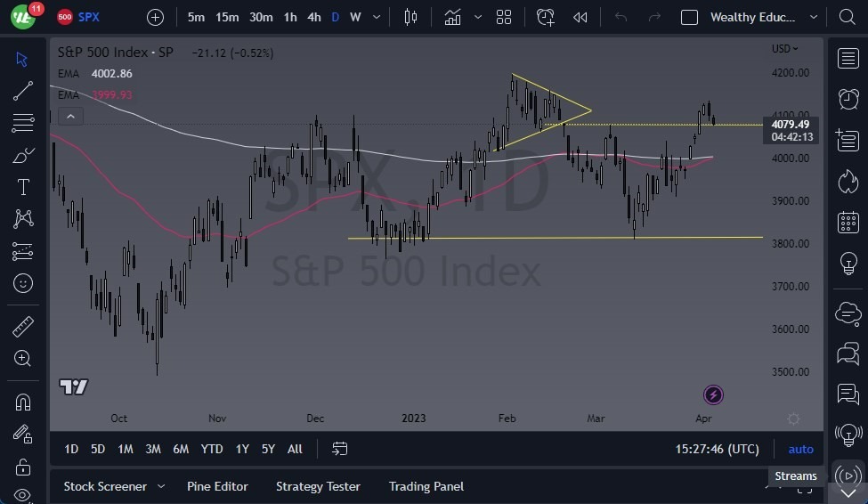The height and width of the screenshot is (504, 868).
Task: Toggle lock all drawing tools
Action: (22, 467)
